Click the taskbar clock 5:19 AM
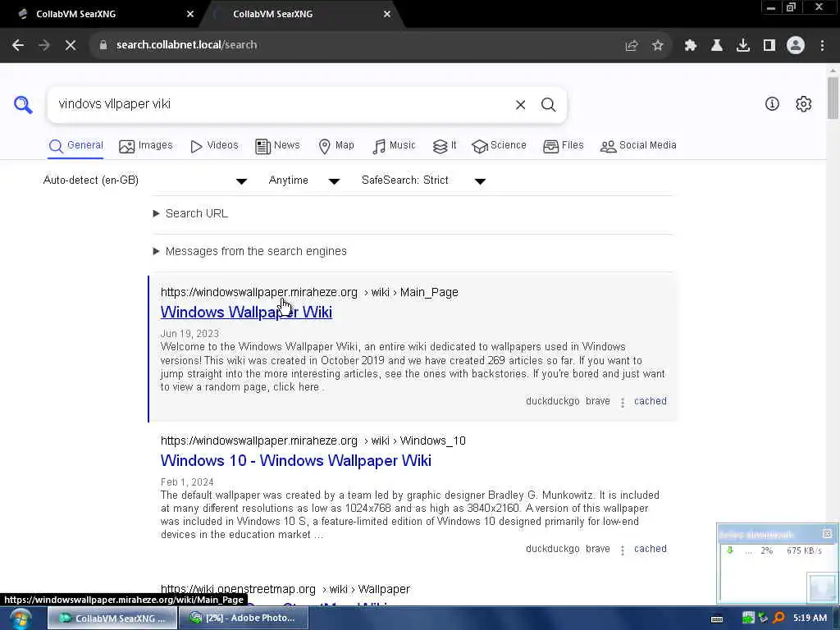 click(x=810, y=618)
